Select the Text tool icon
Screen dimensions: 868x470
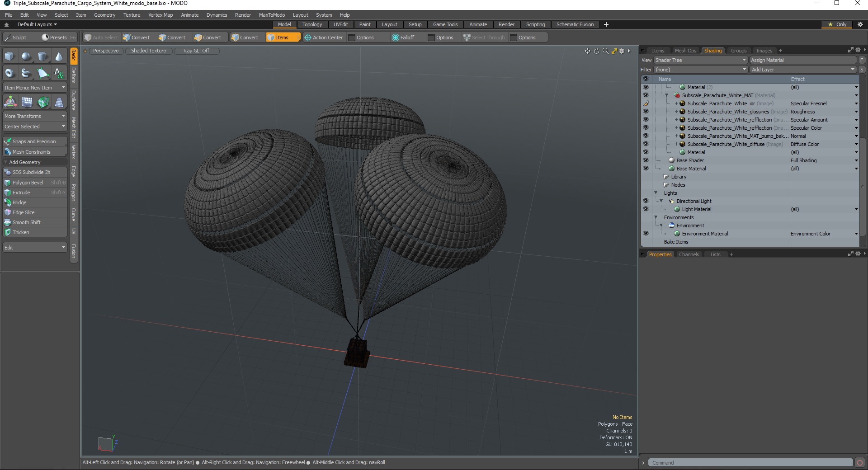click(x=59, y=73)
